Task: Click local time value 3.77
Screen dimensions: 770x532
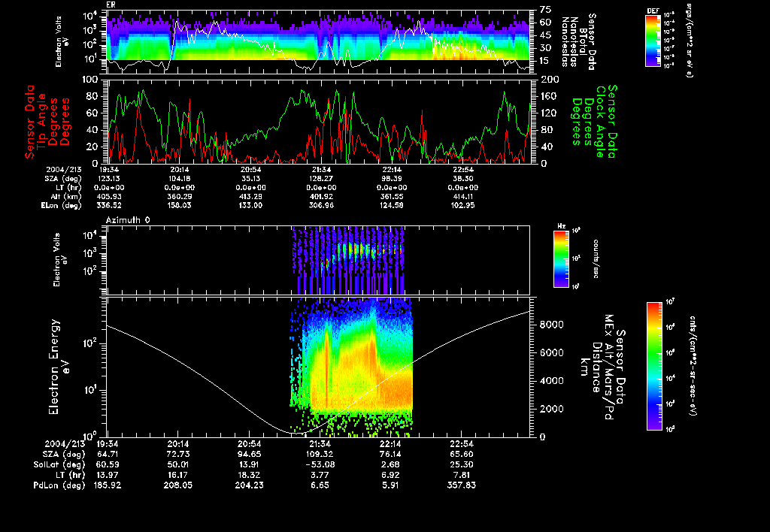Action: (320, 475)
